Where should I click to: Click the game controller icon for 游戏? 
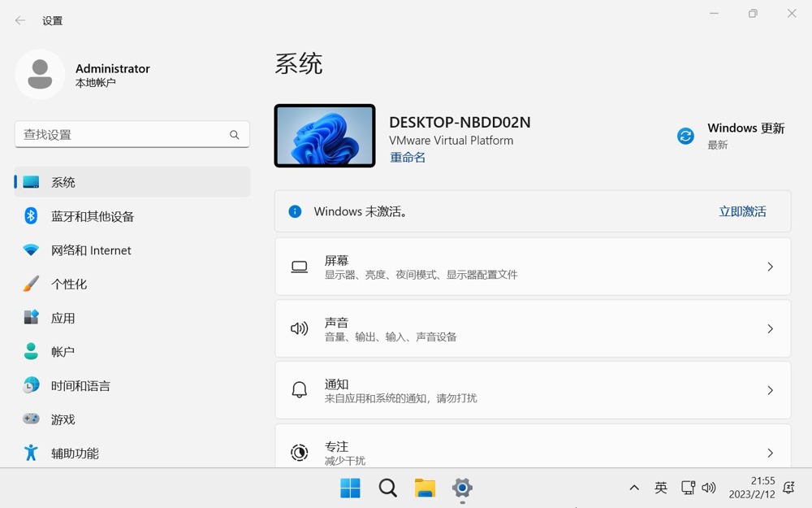click(31, 419)
